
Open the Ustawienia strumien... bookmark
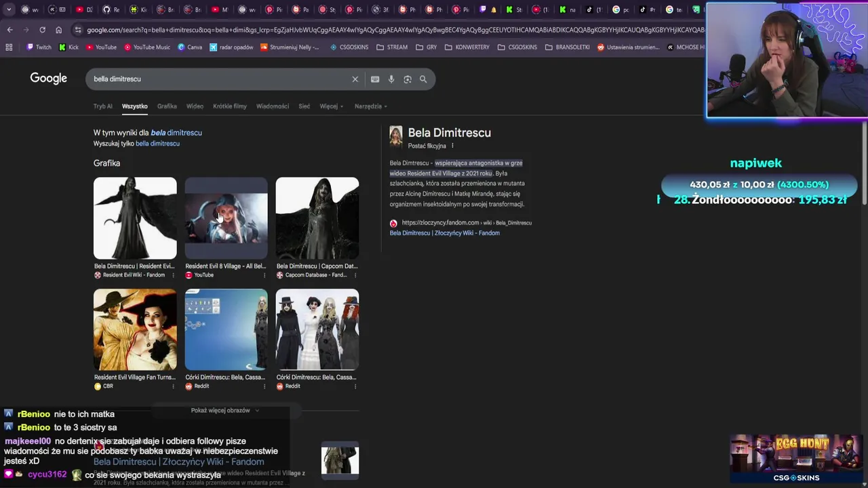coord(628,47)
